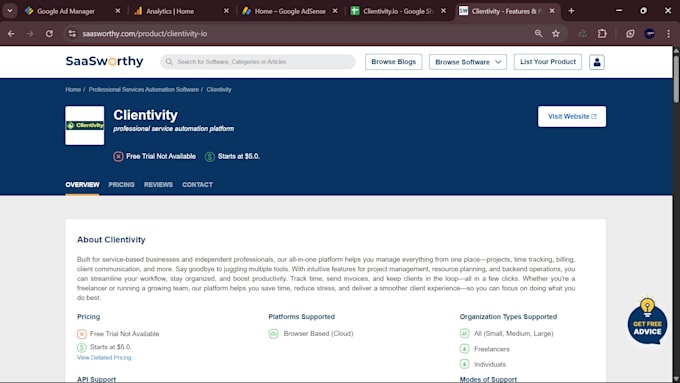The height and width of the screenshot is (383, 680).
Task: Switch to the Home – Google AdSense tab
Action: pyautogui.click(x=289, y=11)
